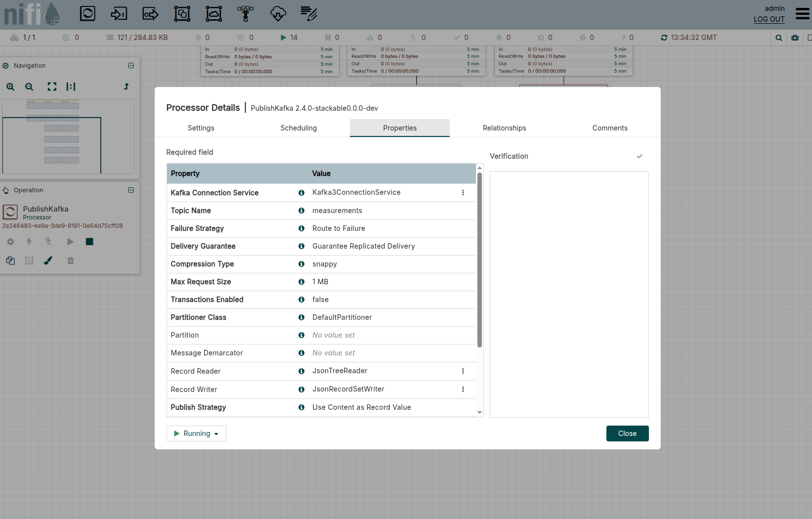Switch to the Scheduling tab

coord(299,128)
